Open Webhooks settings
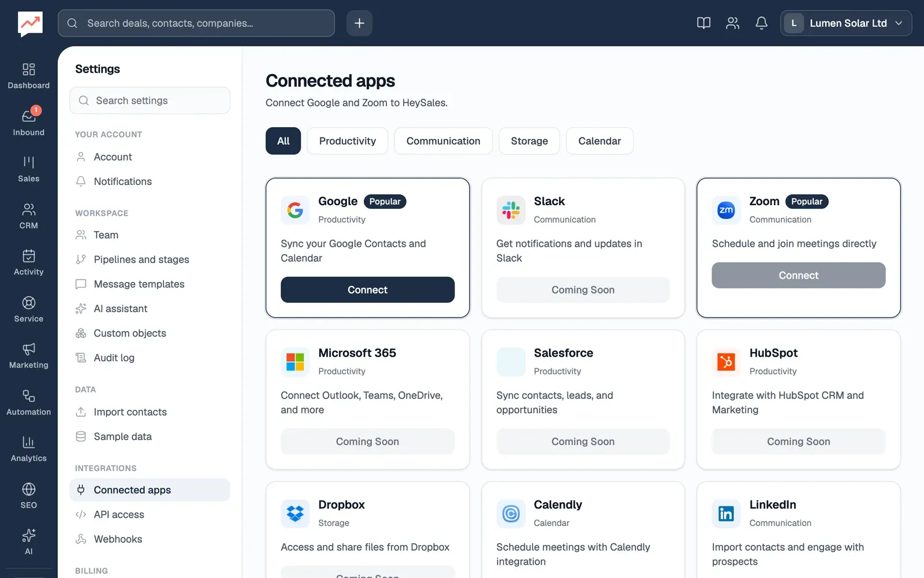This screenshot has width=924, height=578. click(x=150, y=539)
